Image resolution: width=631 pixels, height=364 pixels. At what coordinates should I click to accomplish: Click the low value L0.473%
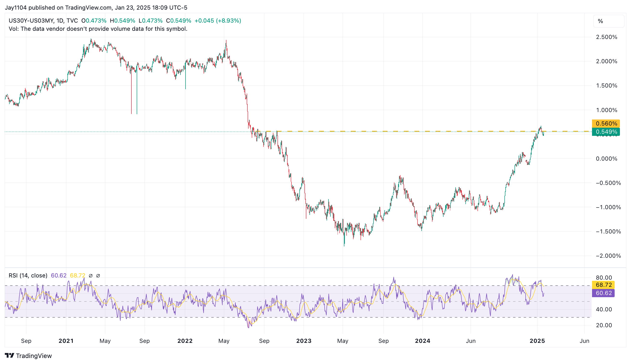coord(151,20)
